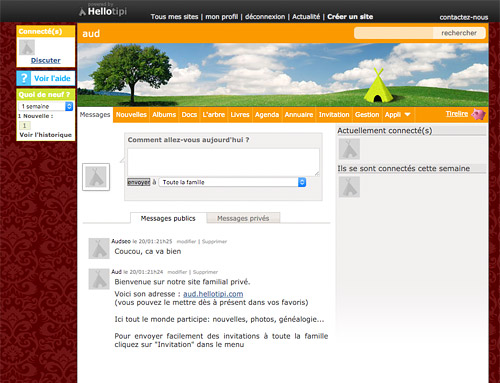Open the 1 semaine period dropdown
This screenshot has height=383, width=500.
click(x=46, y=106)
